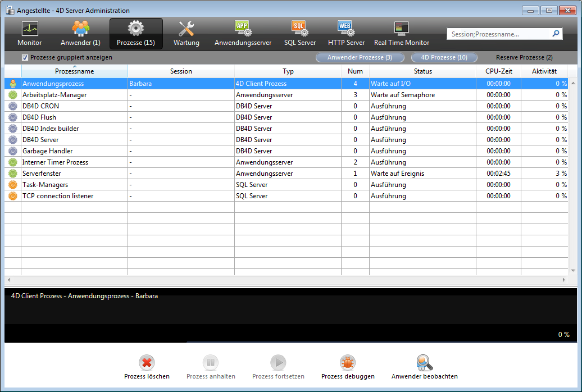Image resolution: width=582 pixels, height=392 pixels.
Task: Sort by the Prozessname column header
Action: (x=74, y=71)
